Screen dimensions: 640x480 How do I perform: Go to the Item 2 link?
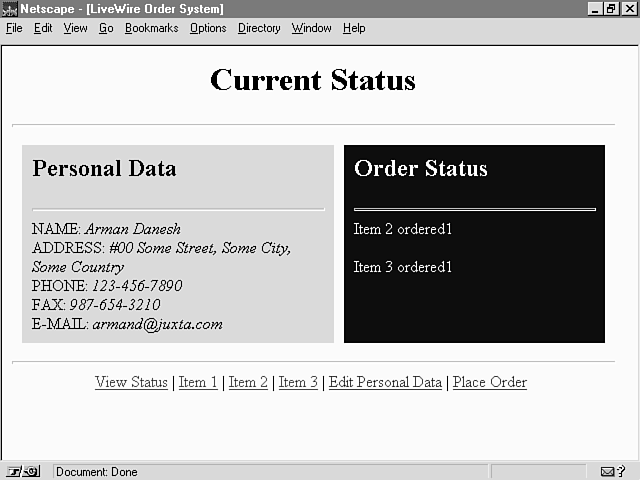(x=248, y=382)
